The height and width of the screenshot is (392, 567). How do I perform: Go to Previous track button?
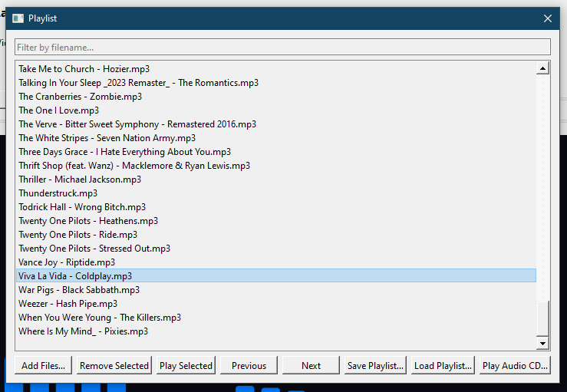249,366
